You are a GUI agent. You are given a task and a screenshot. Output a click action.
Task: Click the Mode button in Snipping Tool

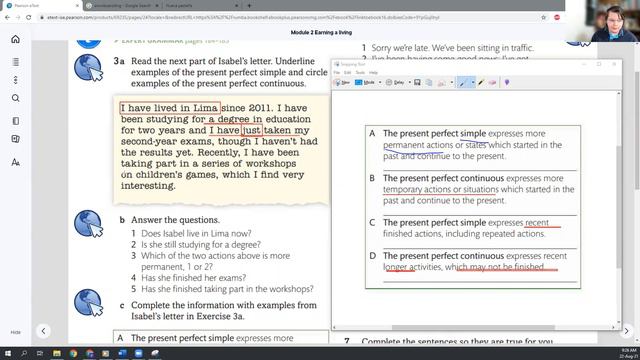365,82
